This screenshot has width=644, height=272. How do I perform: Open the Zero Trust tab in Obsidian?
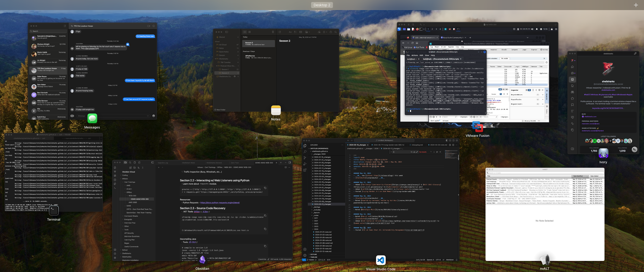point(235,163)
